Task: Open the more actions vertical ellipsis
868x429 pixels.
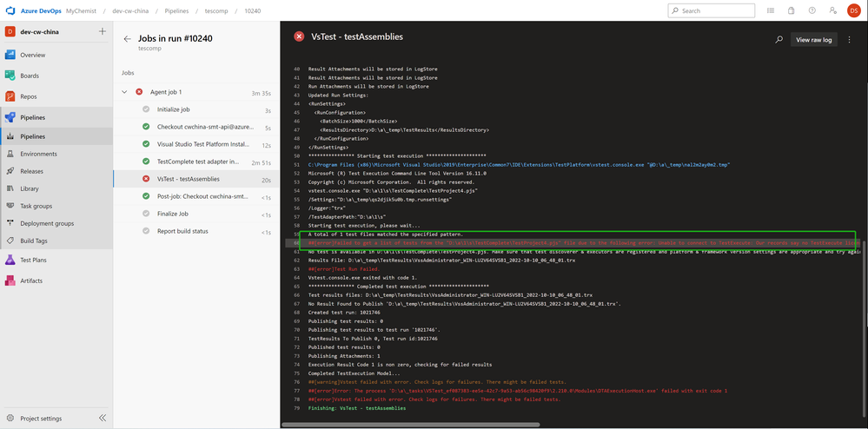Action: coord(850,40)
